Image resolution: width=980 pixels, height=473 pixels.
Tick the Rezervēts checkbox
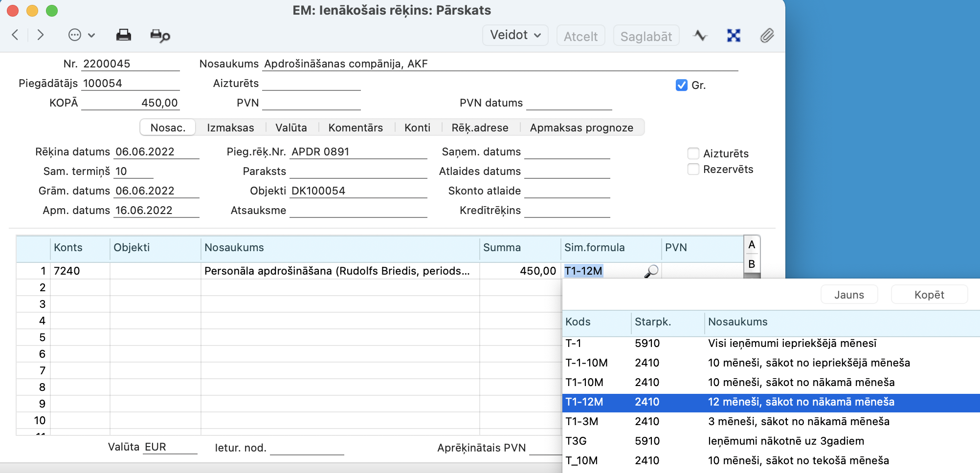click(693, 170)
